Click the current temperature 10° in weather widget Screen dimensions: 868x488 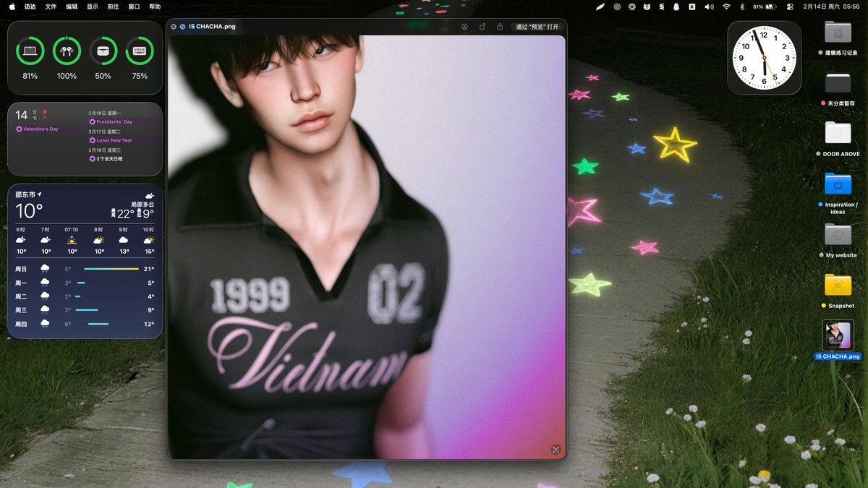pyautogui.click(x=29, y=211)
